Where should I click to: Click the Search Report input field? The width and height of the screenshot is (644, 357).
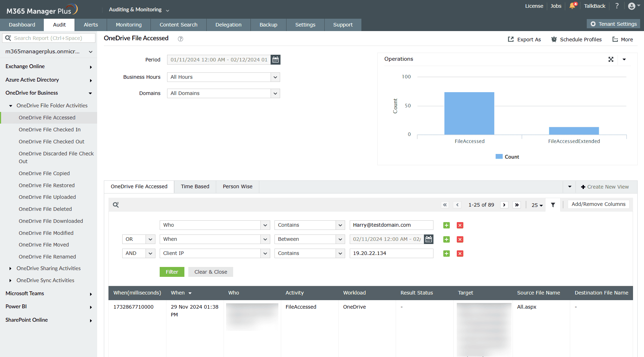(49, 38)
